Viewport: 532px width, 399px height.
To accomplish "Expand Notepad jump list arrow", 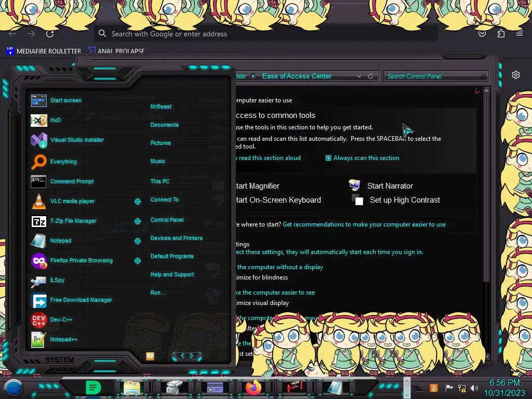I will coord(137,241).
